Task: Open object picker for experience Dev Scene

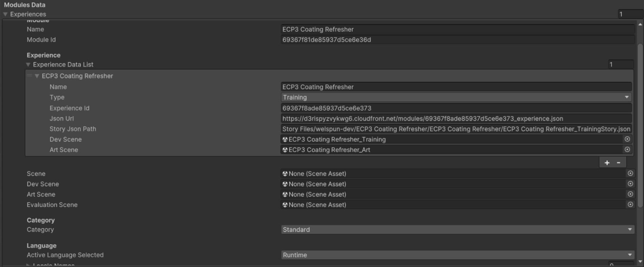Action: click(x=627, y=139)
